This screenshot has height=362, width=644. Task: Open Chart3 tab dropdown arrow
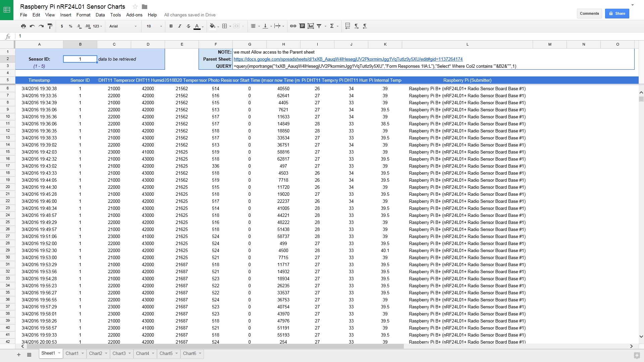(129, 353)
